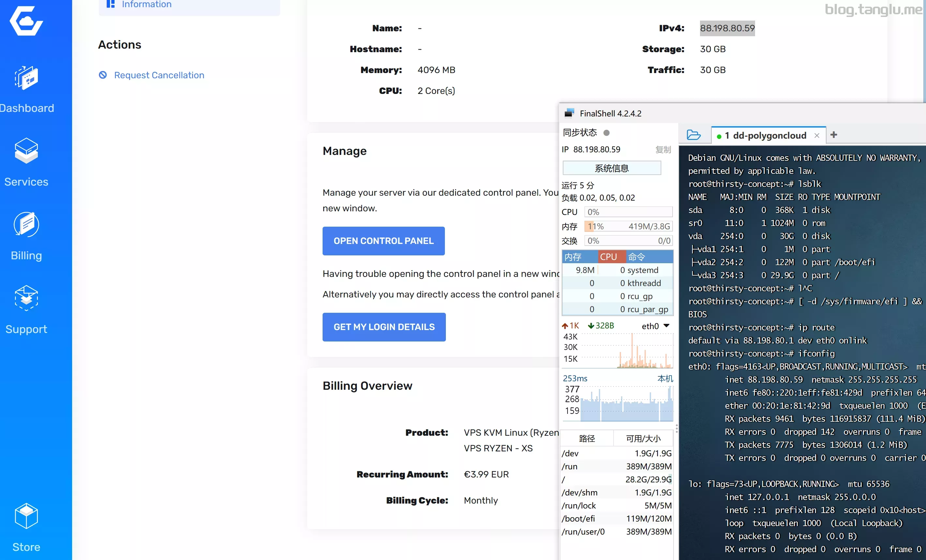Open the Services sidebar icon

coord(26,150)
